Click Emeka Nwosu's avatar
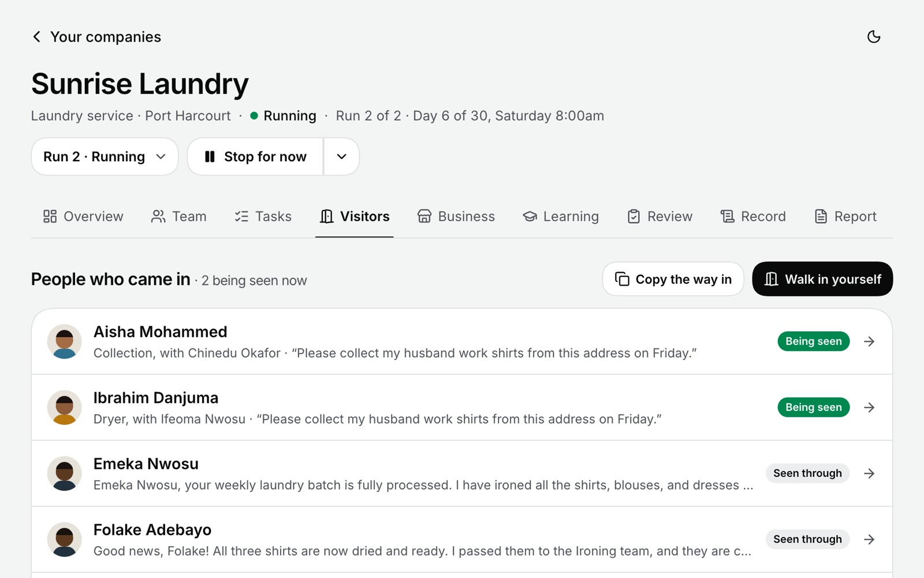Screen dimensions: 924x578 click(64, 473)
